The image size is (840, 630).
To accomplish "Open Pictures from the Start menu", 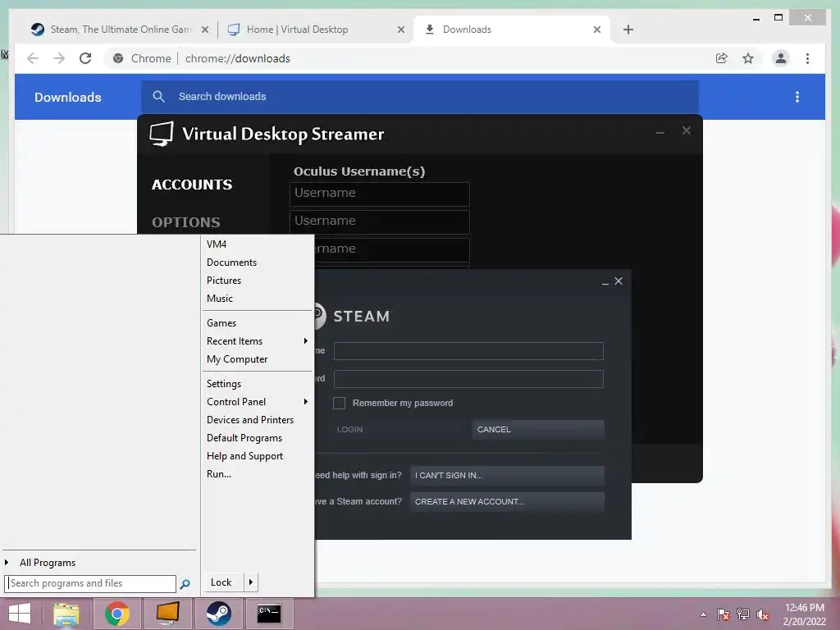I will tap(224, 281).
